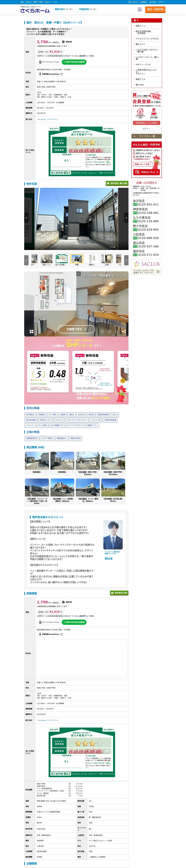Open the upper 詳細地図(GoogleMap) link
Image resolution: width=186 pixels, height=868 pixels.
(x=51, y=74)
